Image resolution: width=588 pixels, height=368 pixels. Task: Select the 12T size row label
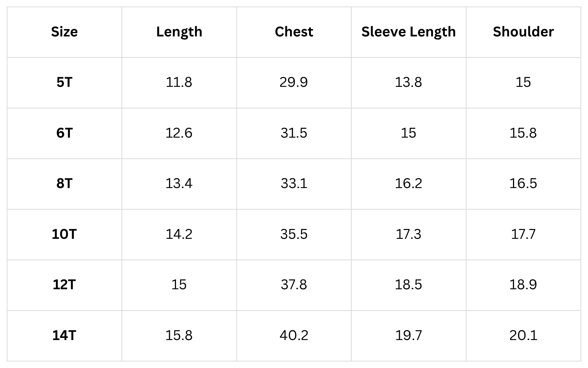click(64, 285)
